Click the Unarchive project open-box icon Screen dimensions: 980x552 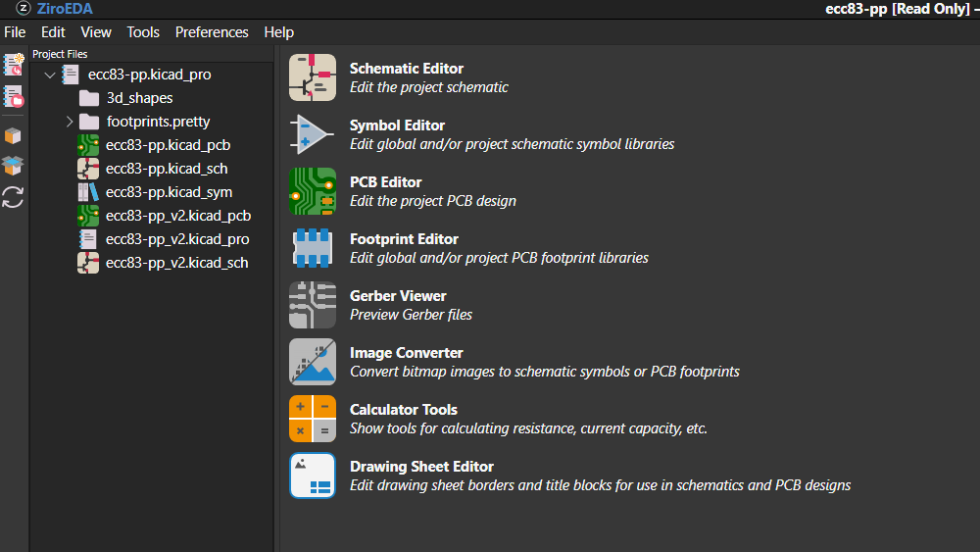click(13, 165)
